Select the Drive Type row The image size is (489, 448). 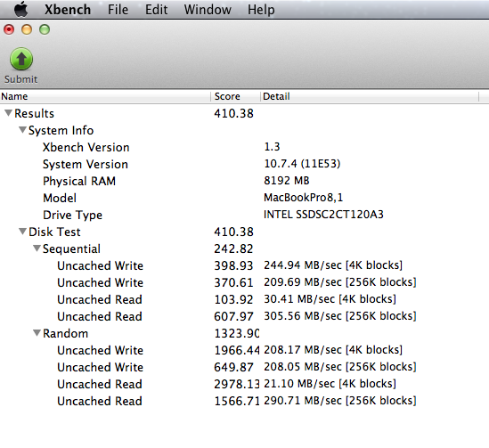(x=244, y=215)
